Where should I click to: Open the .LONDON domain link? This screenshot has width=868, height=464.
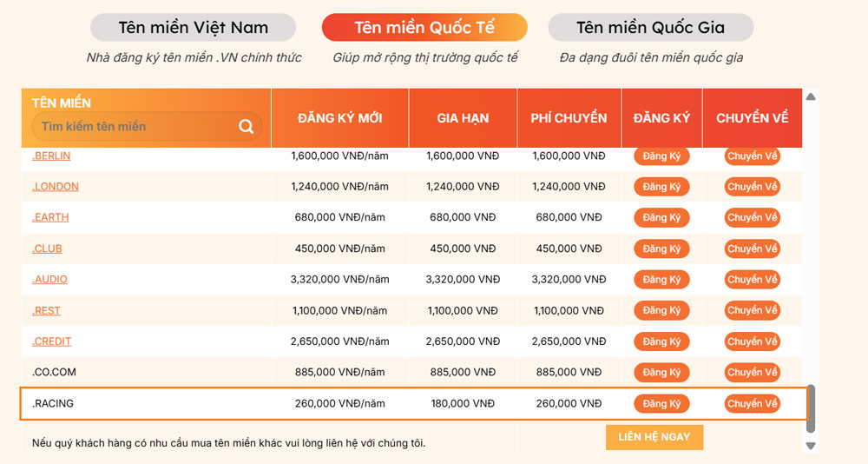click(56, 187)
